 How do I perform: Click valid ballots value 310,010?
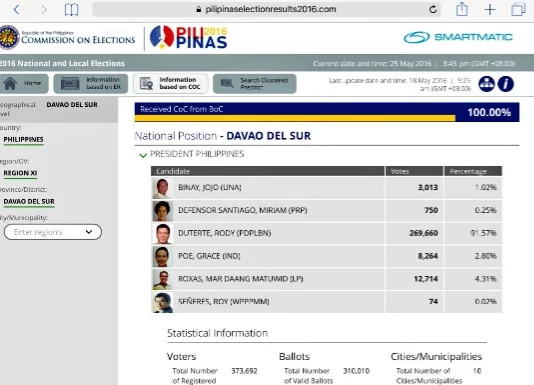pos(356,371)
